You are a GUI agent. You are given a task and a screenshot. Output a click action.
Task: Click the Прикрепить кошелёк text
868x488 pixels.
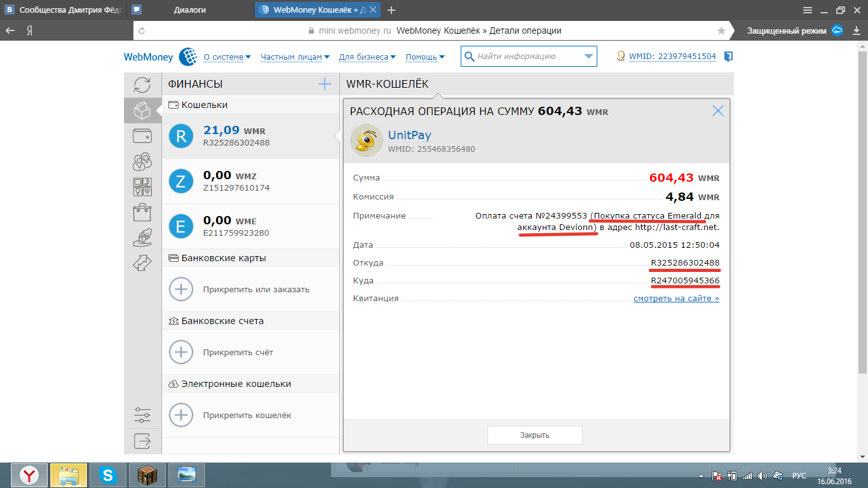(x=247, y=415)
